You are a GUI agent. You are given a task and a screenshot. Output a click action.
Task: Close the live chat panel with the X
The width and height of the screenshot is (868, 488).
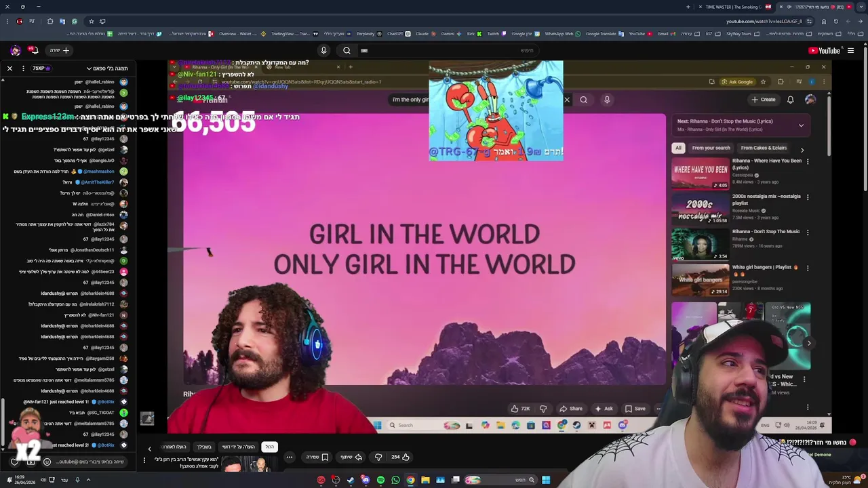[9, 68]
